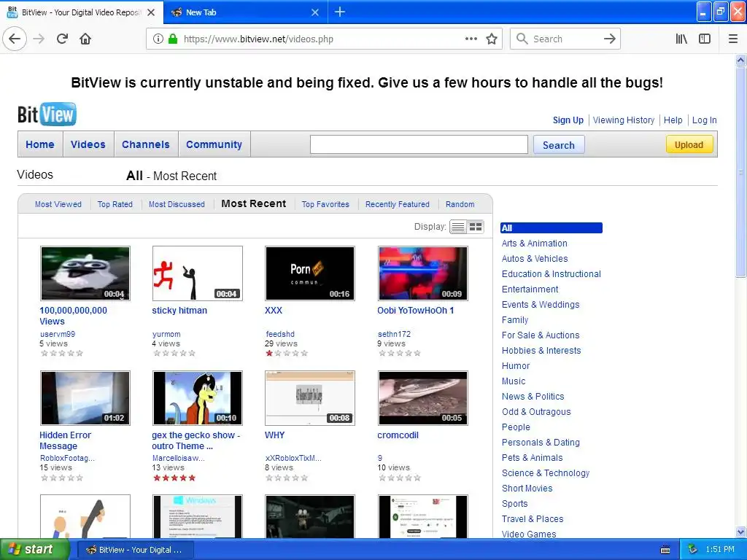Toggle the sidebar view icon
The width and height of the screenshot is (747, 560).
pyautogui.click(x=705, y=39)
